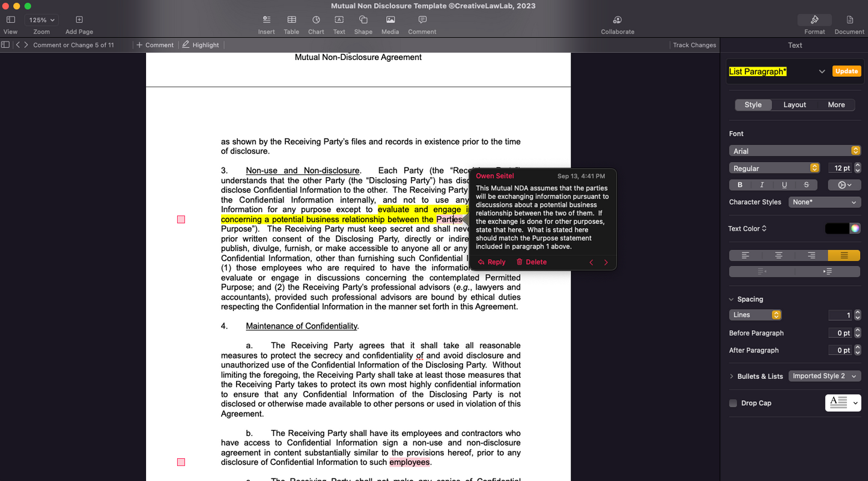This screenshot has width=868, height=481.
Task: Go to next comment or change
Action: (x=26, y=45)
